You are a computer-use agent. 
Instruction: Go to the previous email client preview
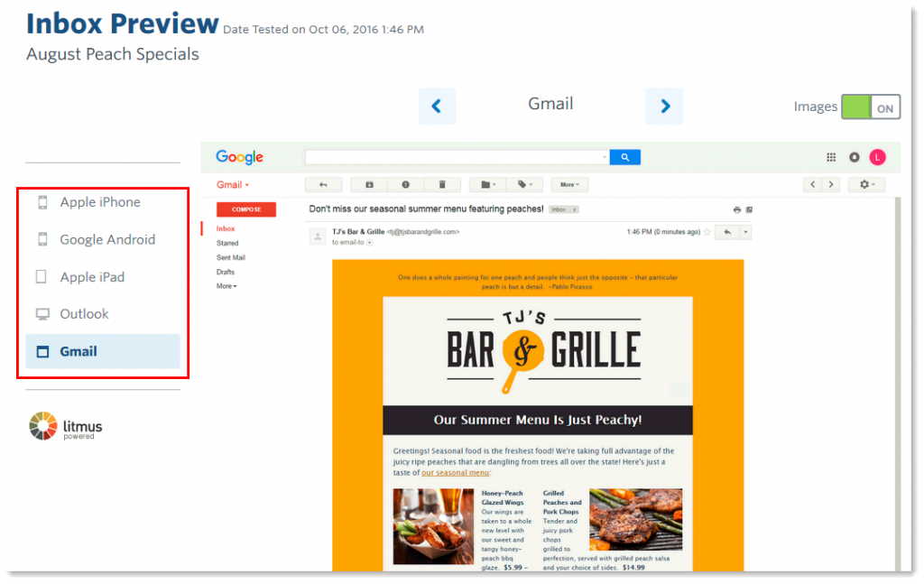click(437, 107)
